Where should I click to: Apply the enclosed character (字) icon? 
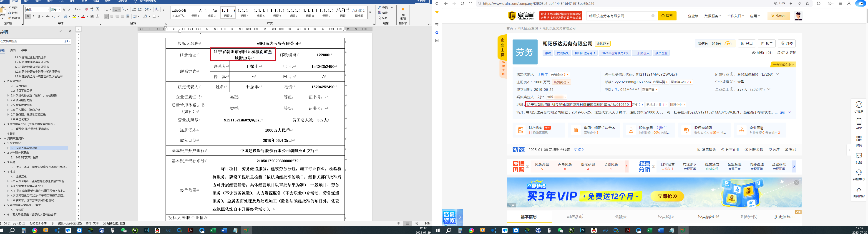[98, 17]
